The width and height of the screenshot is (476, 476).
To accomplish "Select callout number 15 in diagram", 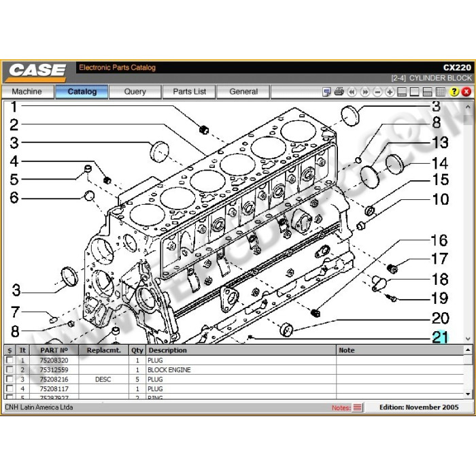I will pos(441,180).
